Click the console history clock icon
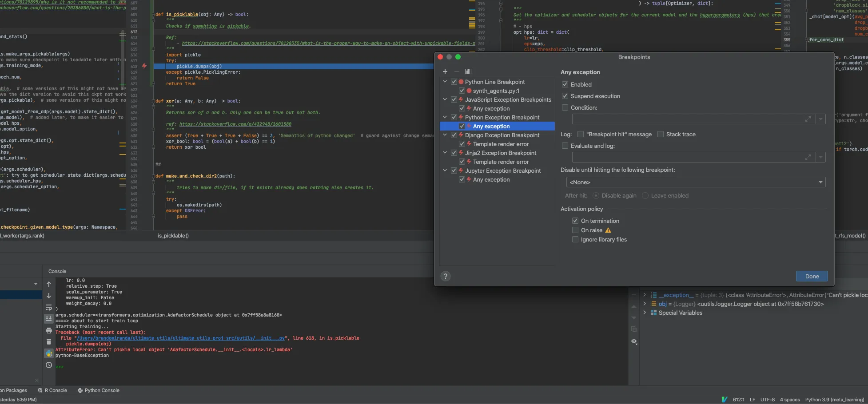This screenshot has height=404, width=868. click(x=49, y=365)
